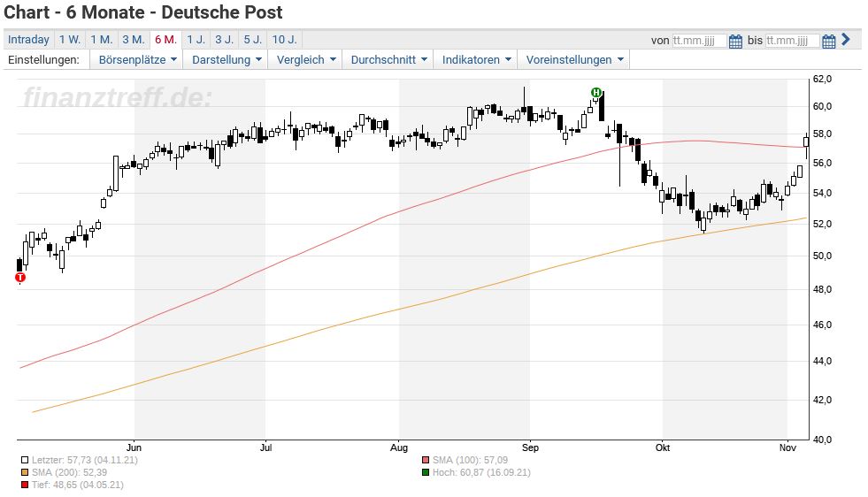The image size is (868, 497).
Task: Click the 'Chart - 6 Monate - Deutsche Post' heading
Action: point(143,12)
